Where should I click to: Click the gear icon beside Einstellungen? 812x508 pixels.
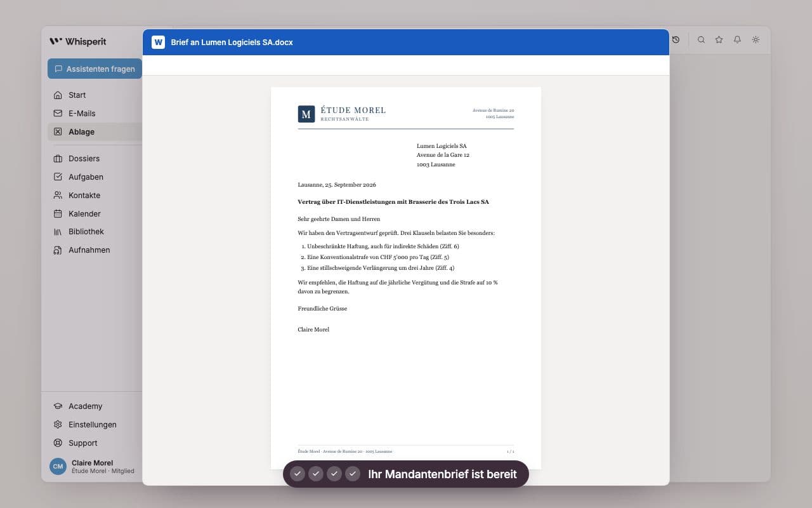pos(58,425)
